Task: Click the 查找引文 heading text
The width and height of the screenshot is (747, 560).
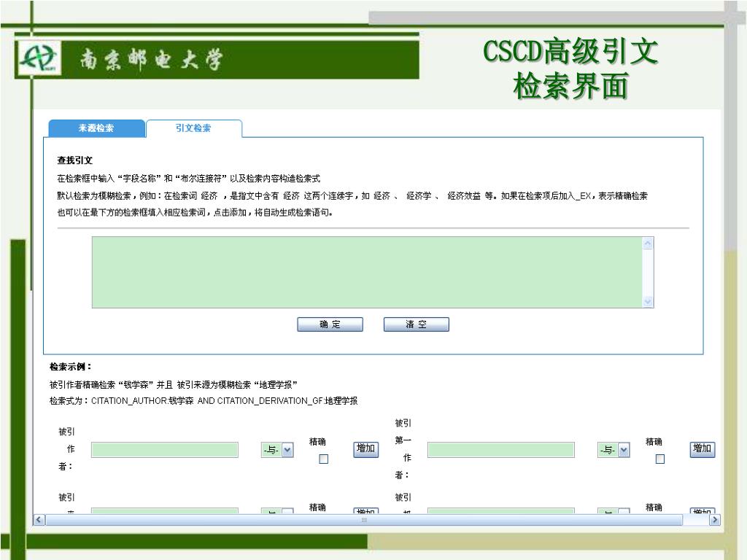Action: [x=75, y=160]
